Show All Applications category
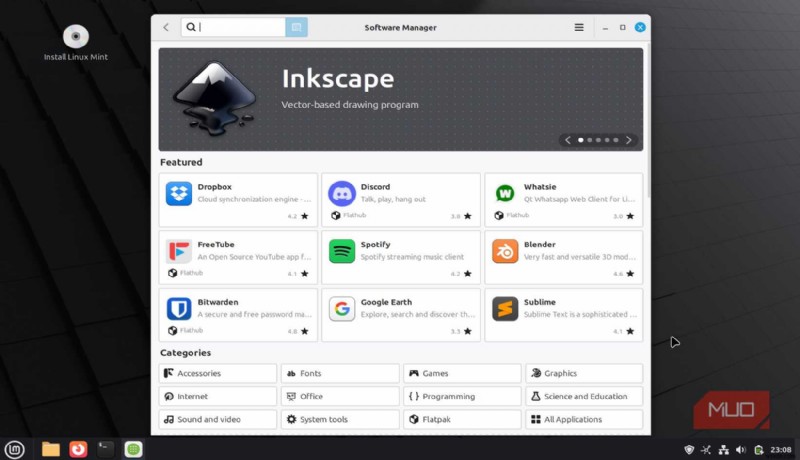Viewport: 800px width, 460px height. (x=584, y=419)
